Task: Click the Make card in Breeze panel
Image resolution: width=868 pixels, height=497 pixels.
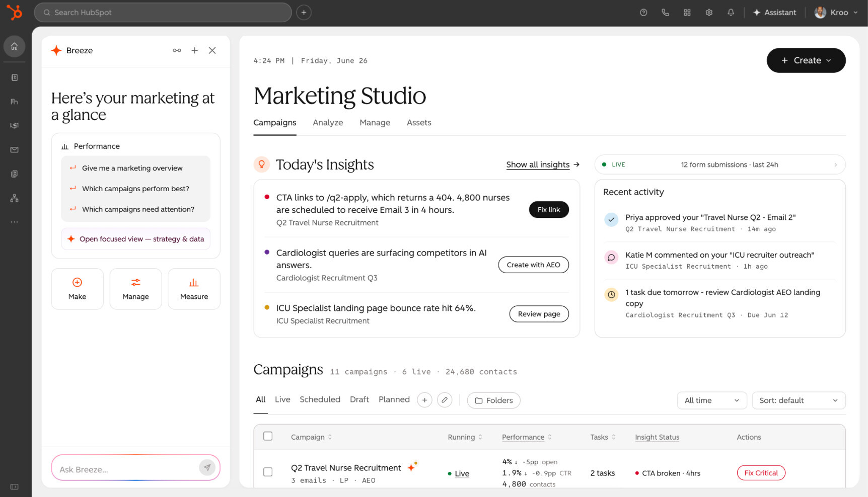Action: tap(77, 289)
